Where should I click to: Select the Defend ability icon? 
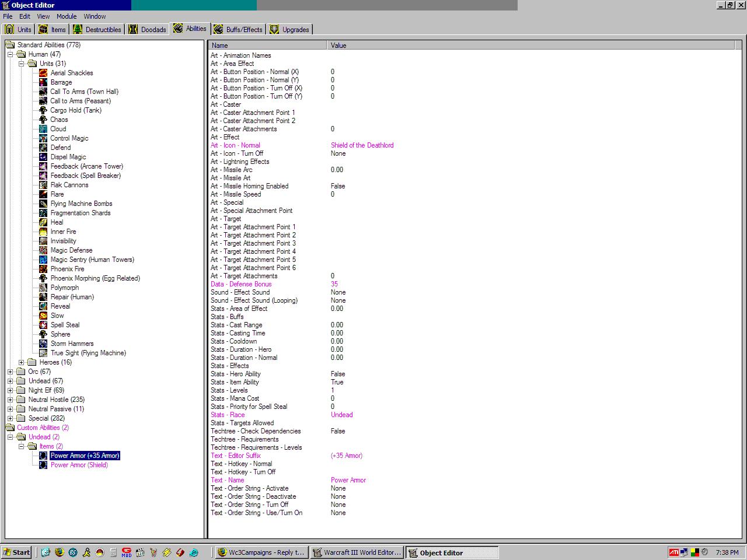(43, 148)
